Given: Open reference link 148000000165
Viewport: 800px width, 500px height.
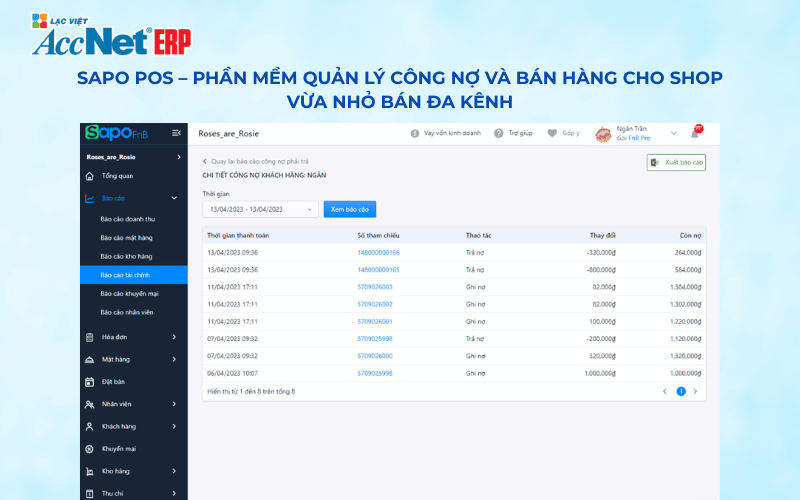Looking at the screenshot, I should (x=379, y=270).
